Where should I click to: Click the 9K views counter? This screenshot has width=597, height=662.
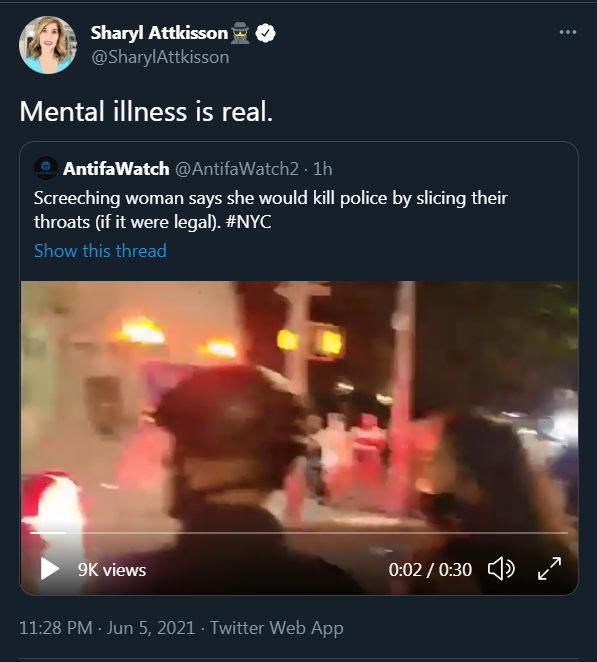(x=112, y=570)
